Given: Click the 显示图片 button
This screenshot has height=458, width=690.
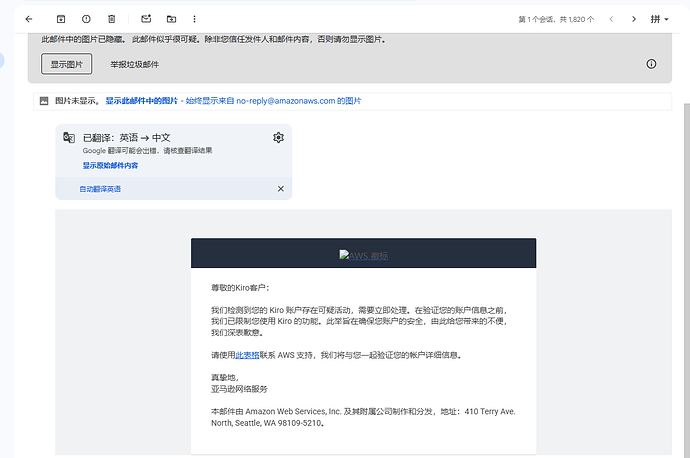Looking at the screenshot, I should tap(66, 64).
